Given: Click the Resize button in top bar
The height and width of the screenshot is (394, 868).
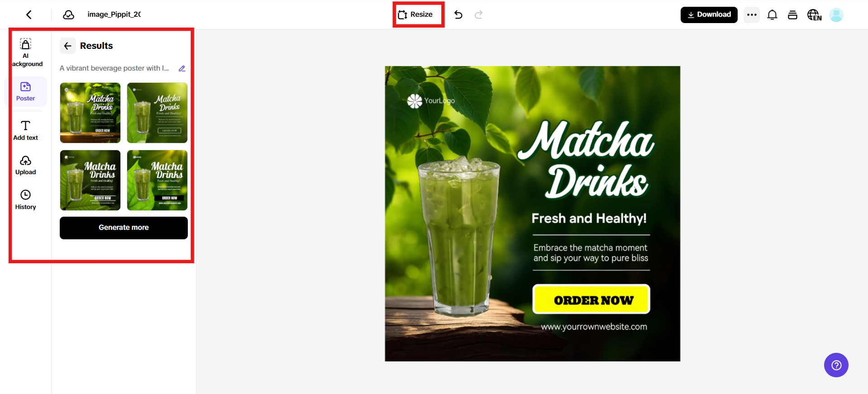Looking at the screenshot, I should (x=415, y=14).
